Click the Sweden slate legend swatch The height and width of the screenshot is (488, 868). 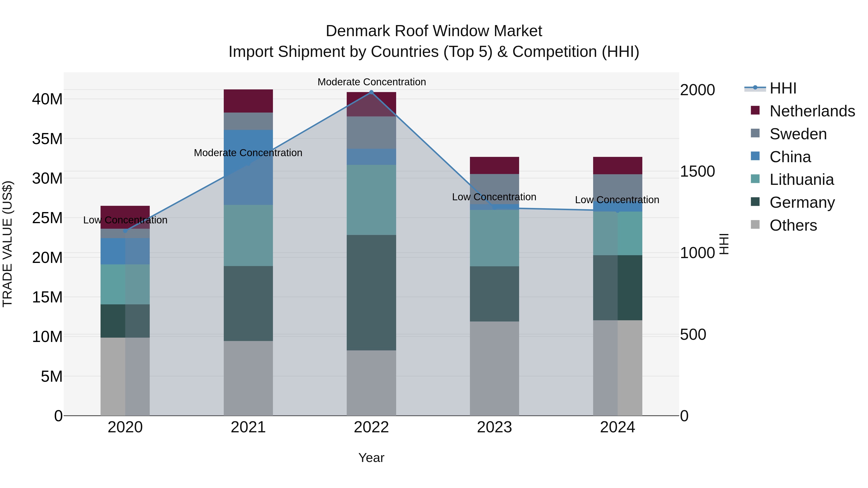point(755,133)
